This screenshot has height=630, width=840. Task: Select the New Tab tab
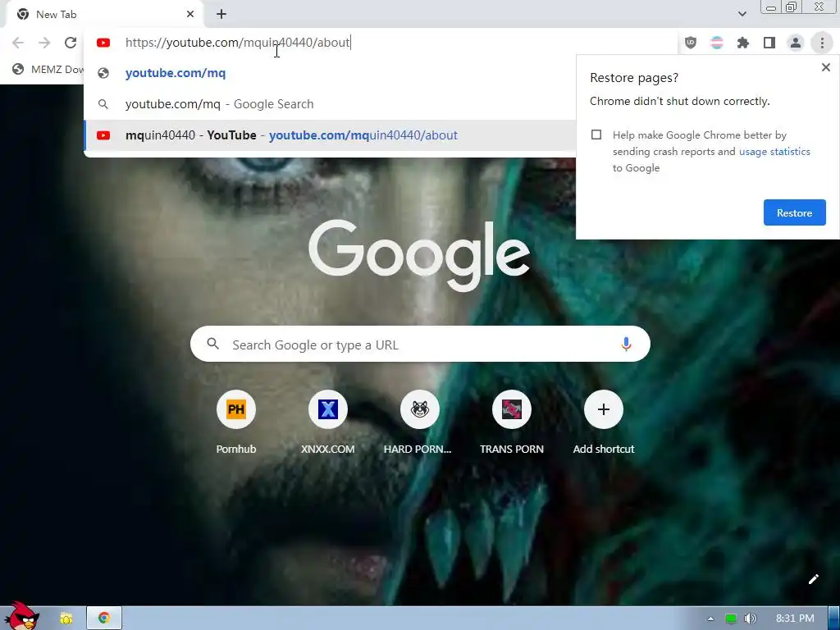click(104, 15)
